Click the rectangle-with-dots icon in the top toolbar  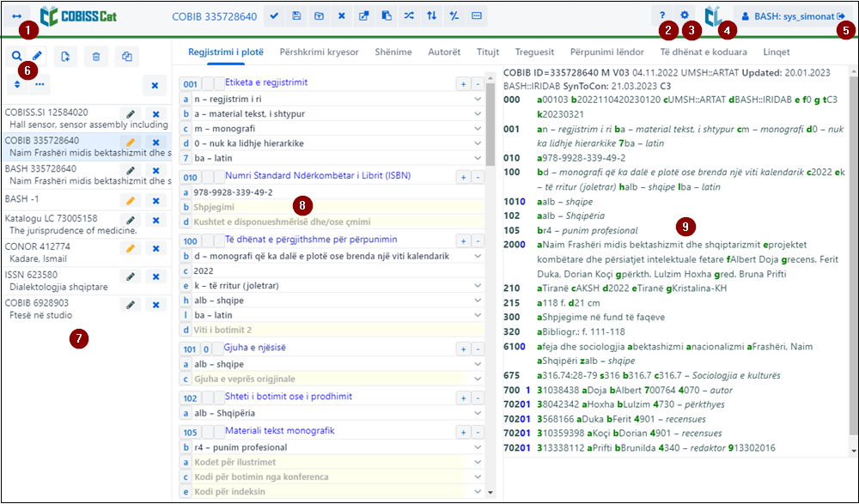click(x=477, y=16)
